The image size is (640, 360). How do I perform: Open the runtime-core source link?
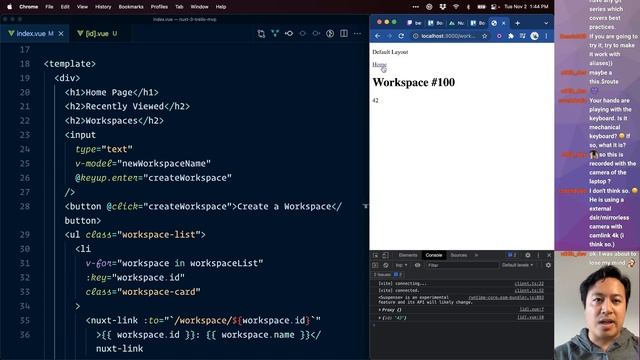[x=506, y=298]
